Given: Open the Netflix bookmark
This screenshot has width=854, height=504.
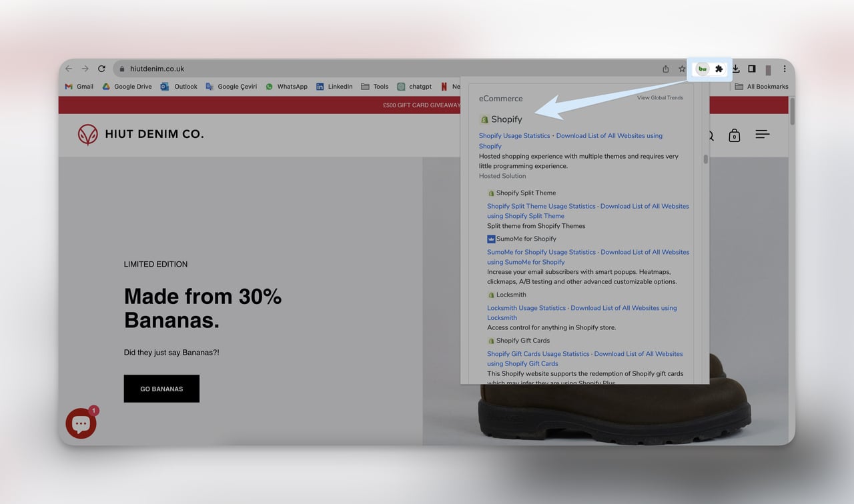Looking at the screenshot, I should point(450,87).
